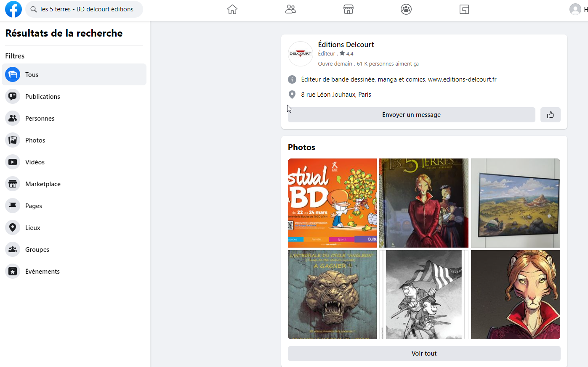Open the Marketplace icon in top bar

point(349,9)
